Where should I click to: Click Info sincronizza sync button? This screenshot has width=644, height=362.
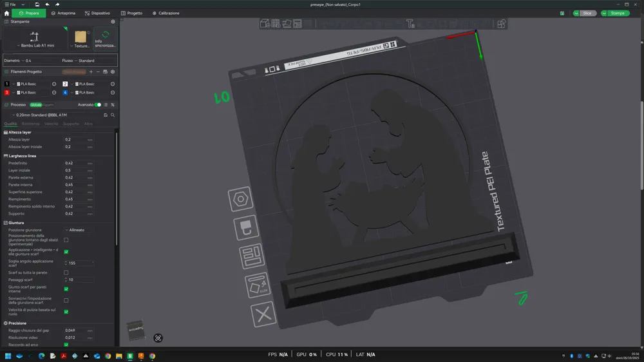tap(106, 38)
